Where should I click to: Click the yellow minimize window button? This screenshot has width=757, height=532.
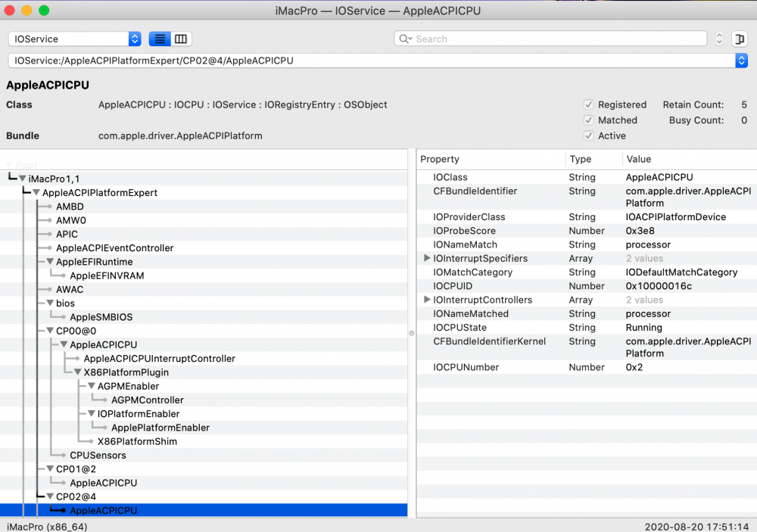pos(26,10)
